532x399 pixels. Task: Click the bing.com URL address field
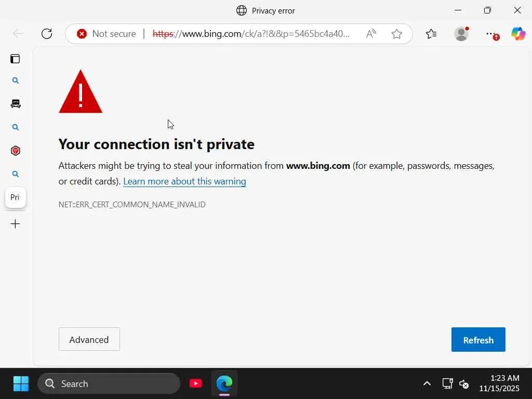click(255, 34)
